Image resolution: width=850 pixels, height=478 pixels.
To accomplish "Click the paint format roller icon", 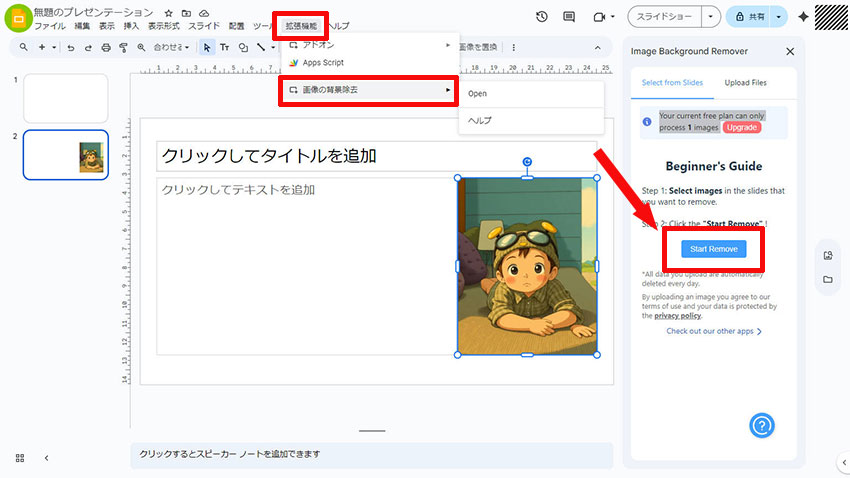I will tap(123, 47).
